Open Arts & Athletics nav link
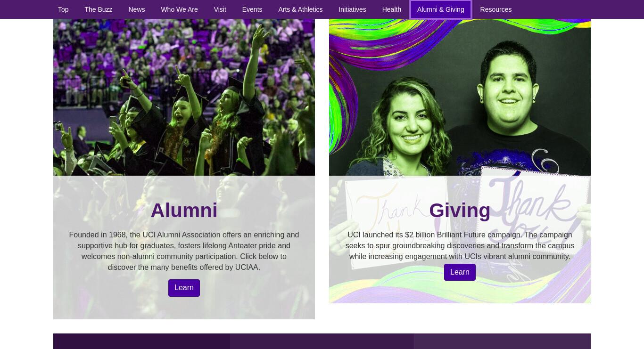Viewport: 644px width, 349px height. (x=300, y=9)
